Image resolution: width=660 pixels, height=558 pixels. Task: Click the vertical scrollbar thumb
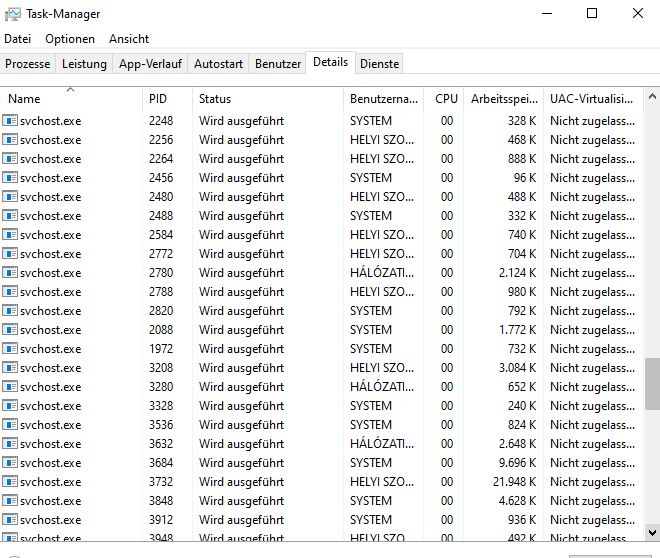[x=652, y=384]
